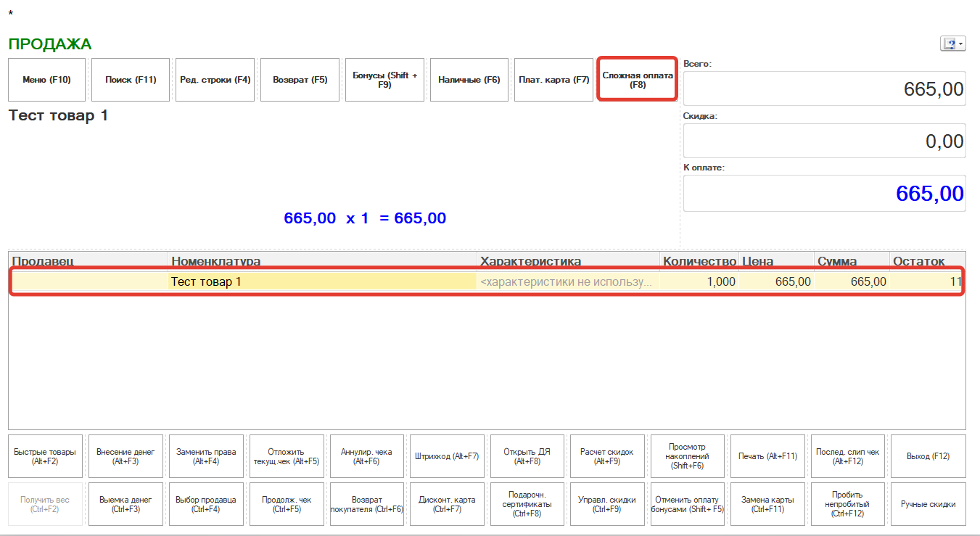980x536 pixels.
Task: Open Дисконт. карта (Ctrl+F7)
Action: point(447,504)
